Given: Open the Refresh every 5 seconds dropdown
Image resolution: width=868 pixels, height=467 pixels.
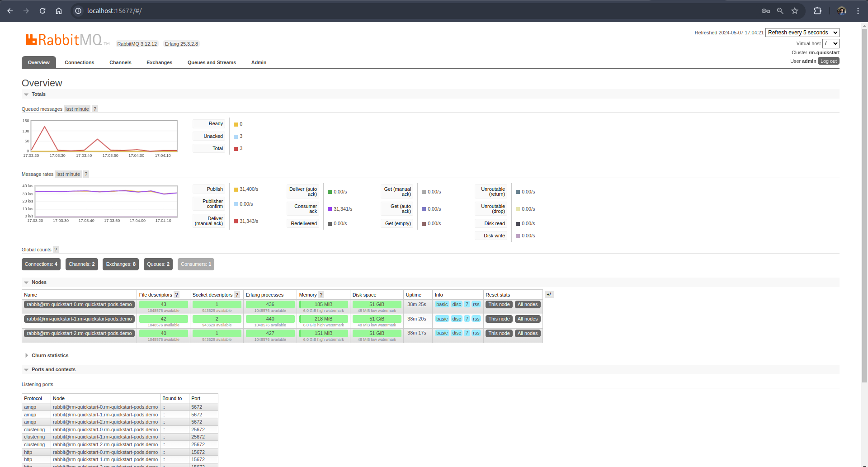Looking at the screenshot, I should click(x=802, y=33).
